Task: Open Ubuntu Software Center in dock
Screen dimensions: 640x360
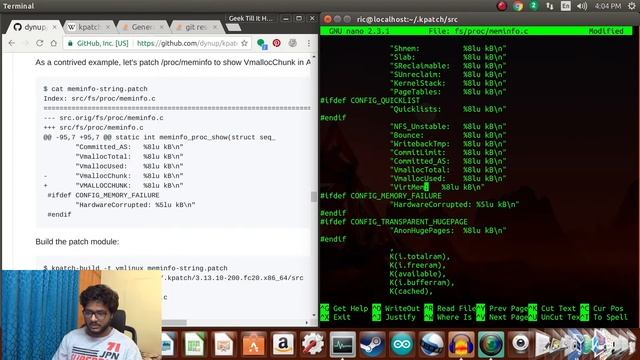Action: click(253, 344)
